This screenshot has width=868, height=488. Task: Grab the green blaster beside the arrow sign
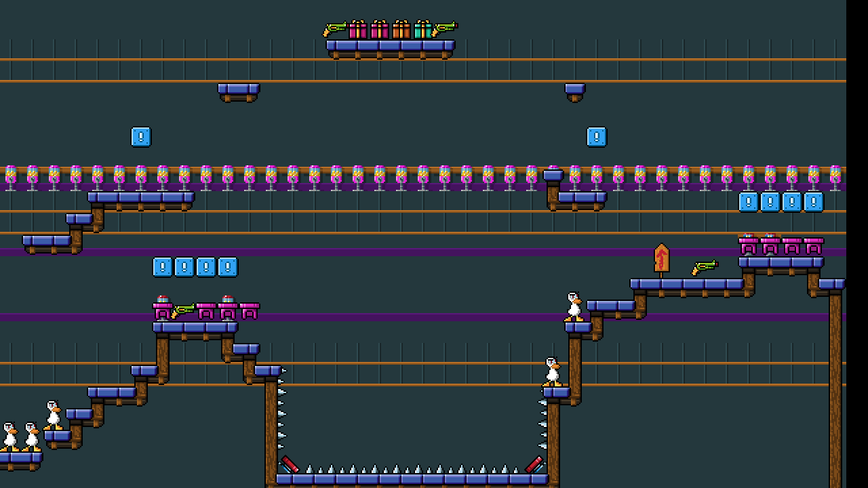pyautogui.click(x=705, y=268)
